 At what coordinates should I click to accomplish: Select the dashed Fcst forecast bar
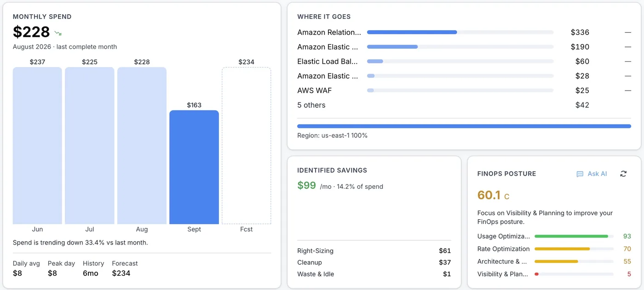tap(247, 146)
